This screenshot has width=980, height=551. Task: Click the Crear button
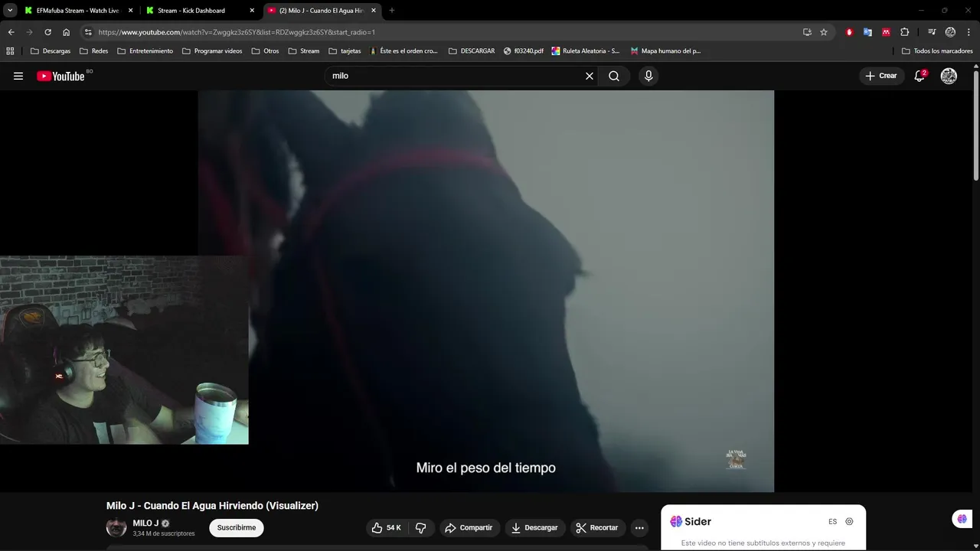pos(881,76)
